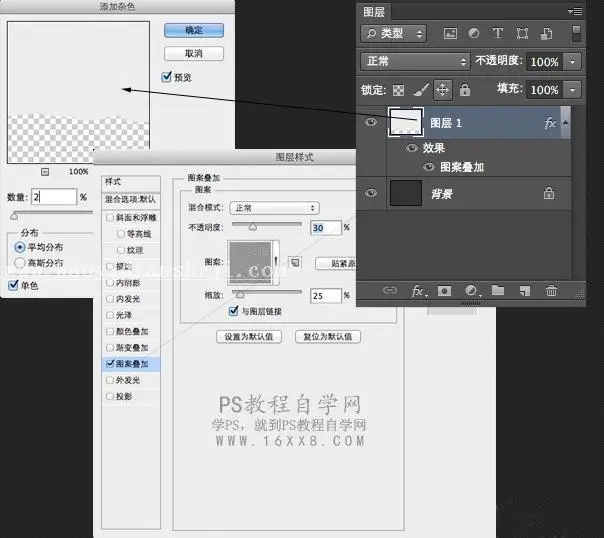
Task: Enable 等高线 checkbox
Action: (121, 234)
